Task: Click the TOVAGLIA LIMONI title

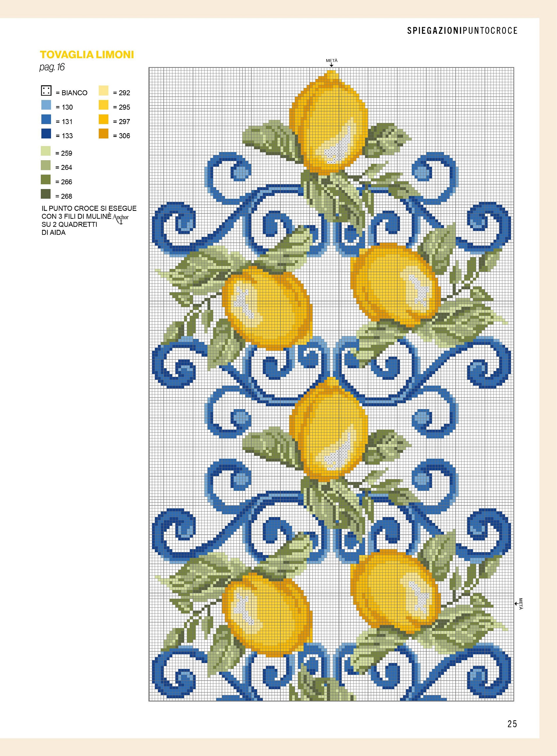Action: point(87,55)
